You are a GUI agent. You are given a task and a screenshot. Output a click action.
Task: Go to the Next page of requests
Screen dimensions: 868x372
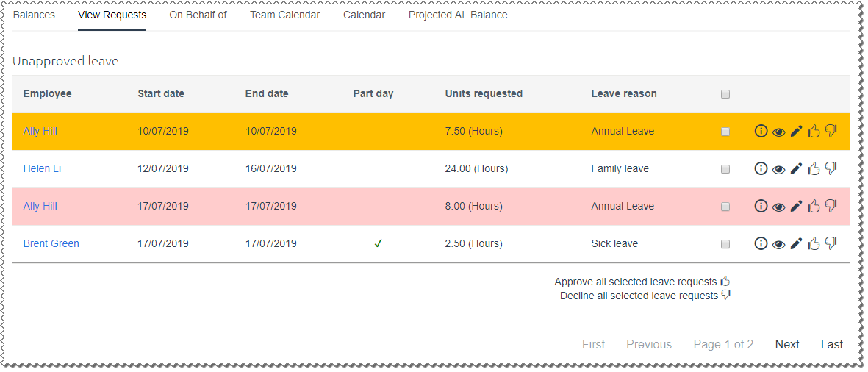pos(786,344)
